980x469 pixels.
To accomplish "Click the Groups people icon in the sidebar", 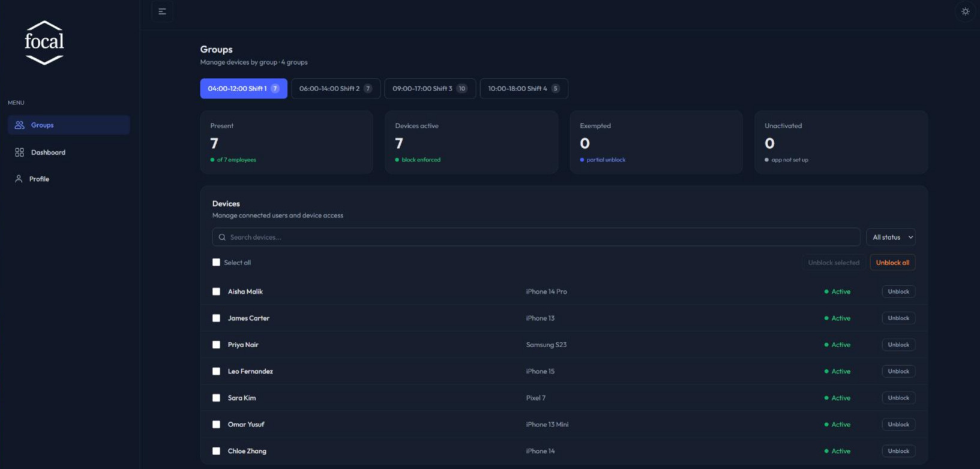I will point(19,125).
